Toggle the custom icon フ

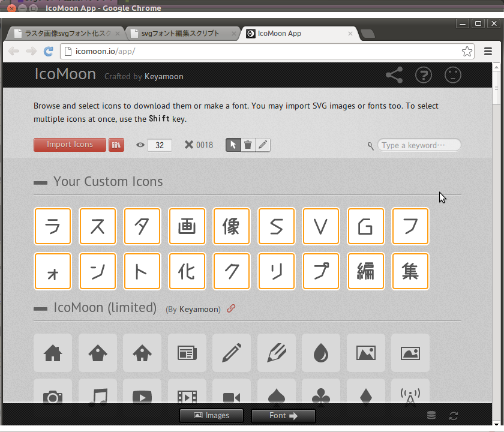410,226
